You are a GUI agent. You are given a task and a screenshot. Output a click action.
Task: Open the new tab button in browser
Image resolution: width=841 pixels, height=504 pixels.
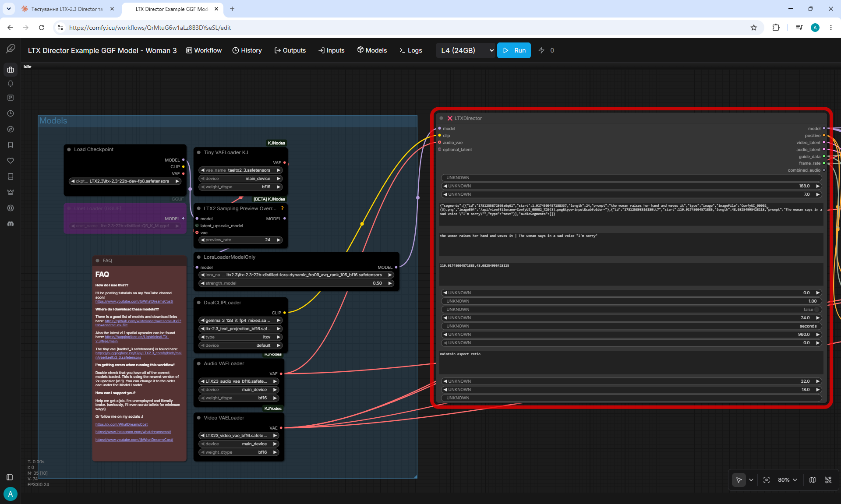pyautogui.click(x=232, y=9)
